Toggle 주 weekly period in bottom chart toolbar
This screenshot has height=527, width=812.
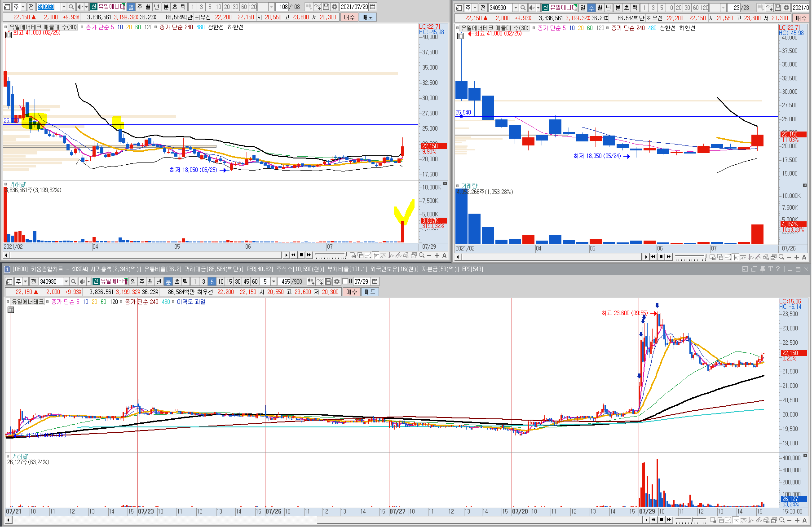[142, 281]
